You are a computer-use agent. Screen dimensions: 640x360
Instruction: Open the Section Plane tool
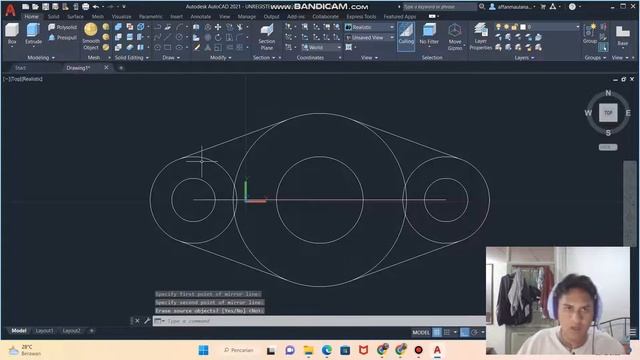click(x=267, y=37)
